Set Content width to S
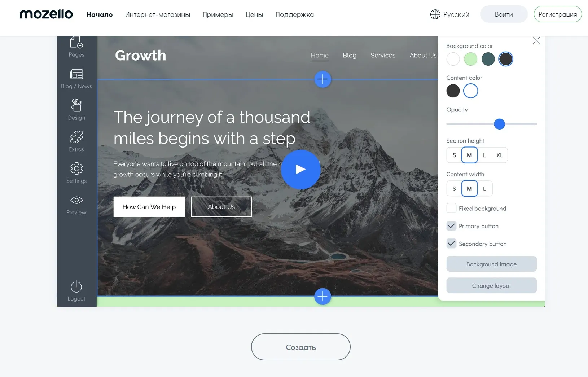Image resolution: width=588 pixels, height=377 pixels. [454, 189]
